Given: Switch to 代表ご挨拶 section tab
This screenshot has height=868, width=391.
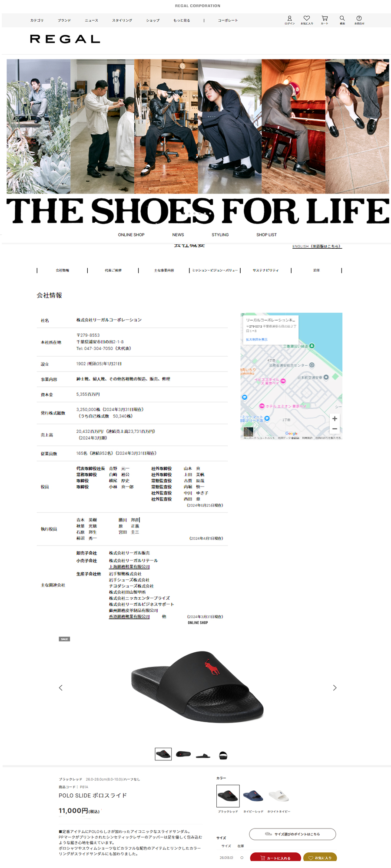Looking at the screenshot, I should pos(113,270).
